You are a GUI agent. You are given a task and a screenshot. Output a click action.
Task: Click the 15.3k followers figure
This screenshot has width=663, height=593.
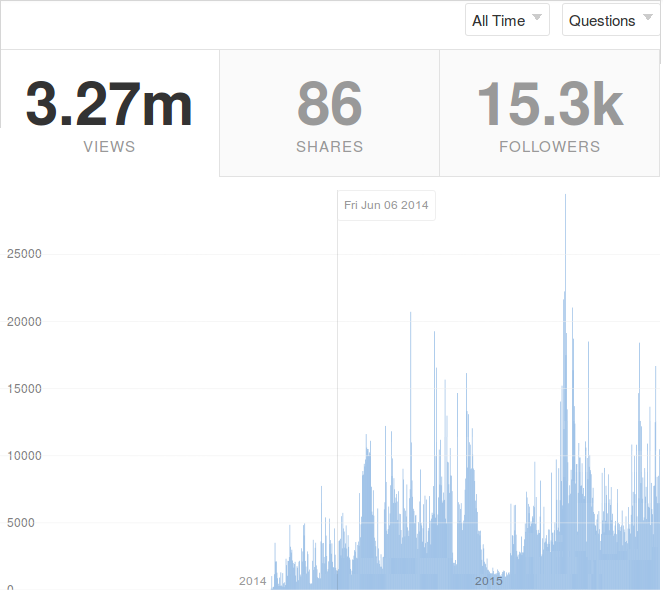coord(549,105)
